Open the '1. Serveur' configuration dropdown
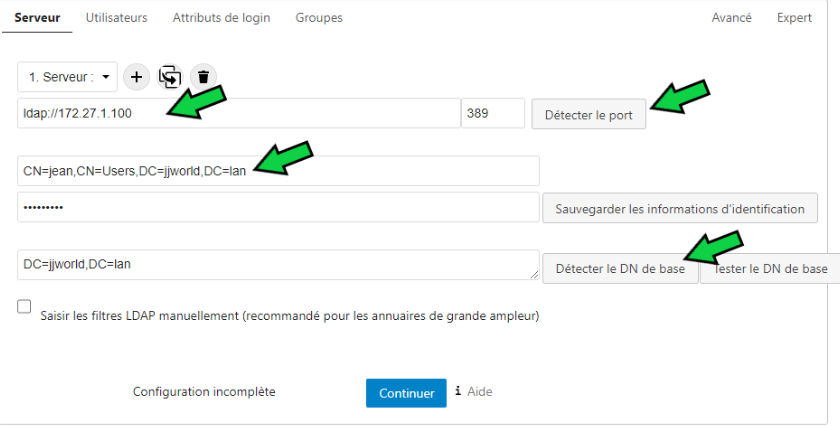The width and height of the screenshot is (840, 427). (67, 77)
